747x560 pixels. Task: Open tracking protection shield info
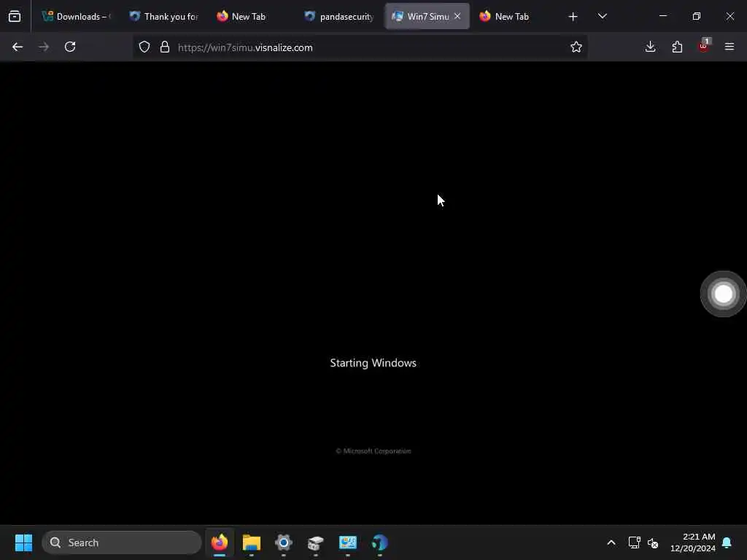coord(144,47)
